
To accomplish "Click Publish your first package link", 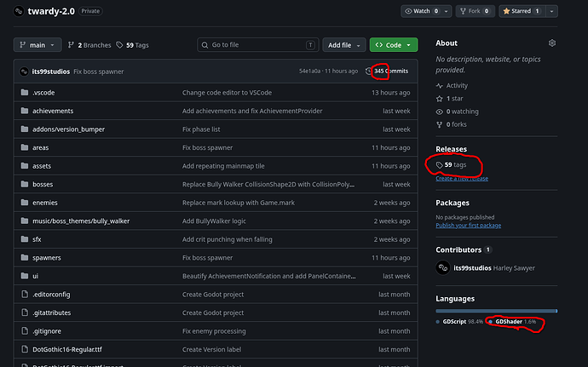I will pyautogui.click(x=468, y=226).
